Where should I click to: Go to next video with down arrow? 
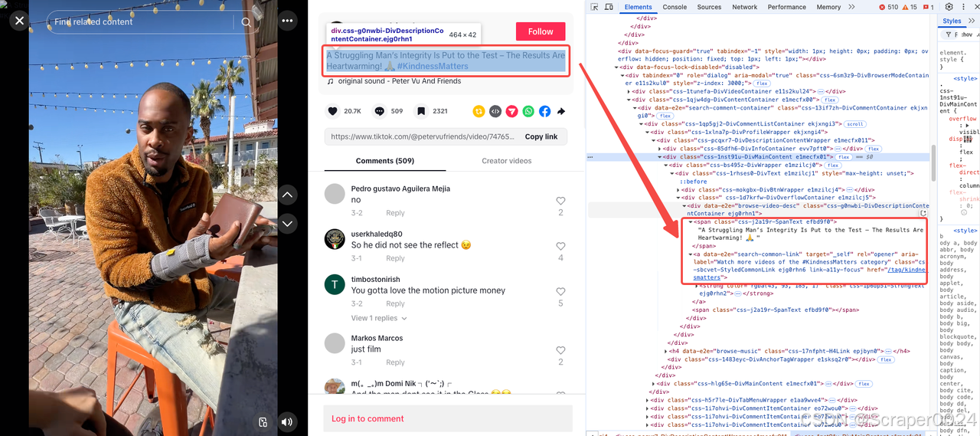click(x=287, y=224)
